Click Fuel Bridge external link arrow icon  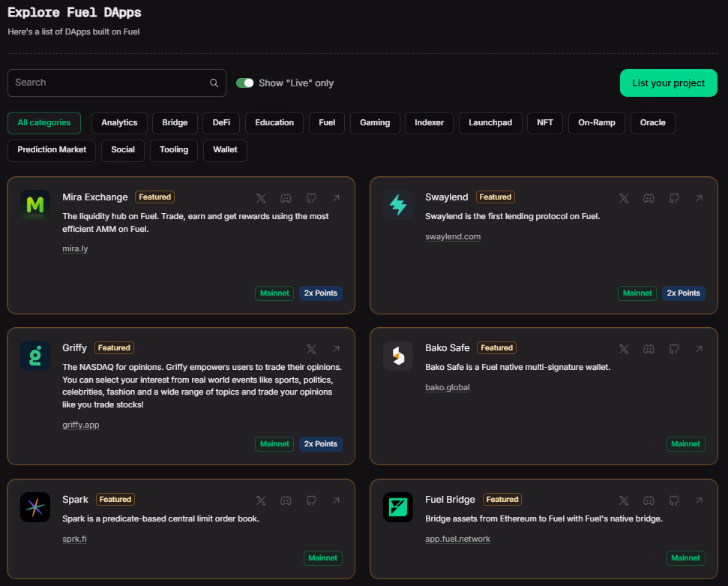pyautogui.click(x=699, y=500)
